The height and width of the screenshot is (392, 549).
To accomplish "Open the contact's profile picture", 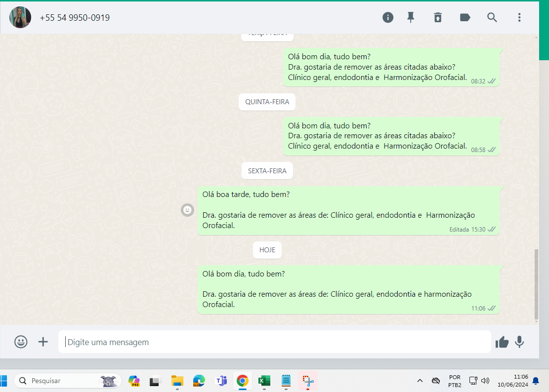I will [x=20, y=17].
